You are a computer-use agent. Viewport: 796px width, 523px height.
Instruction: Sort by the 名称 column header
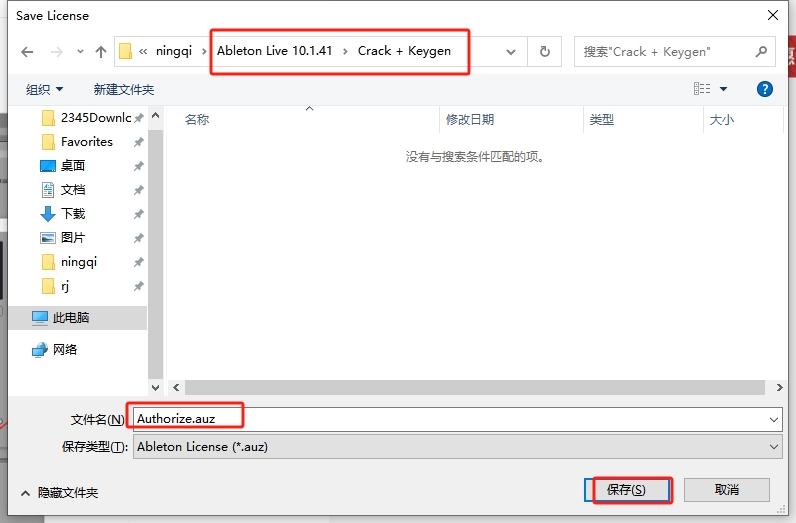pyautogui.click(x=197, y=120)
